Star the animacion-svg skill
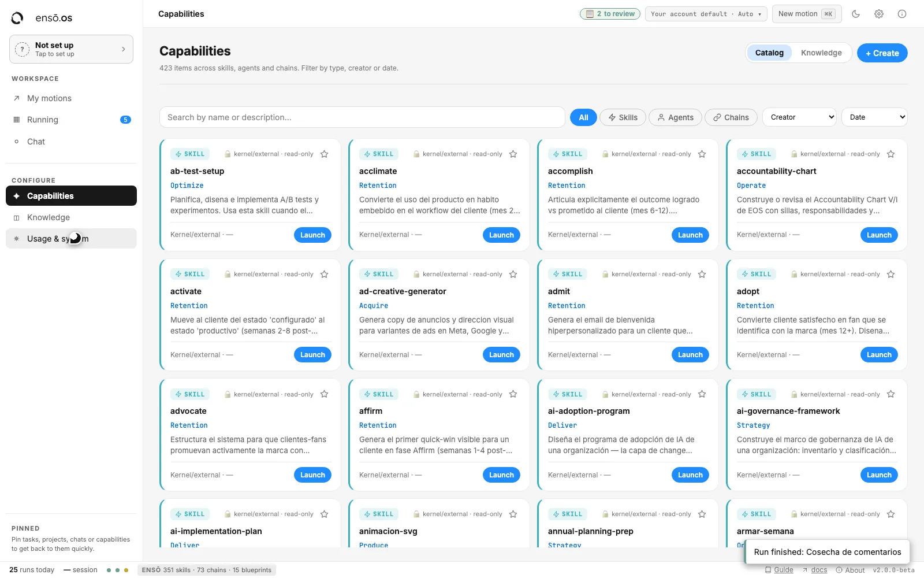The width and height of the screenshot is (924, 578). click(x=513, y=514)
